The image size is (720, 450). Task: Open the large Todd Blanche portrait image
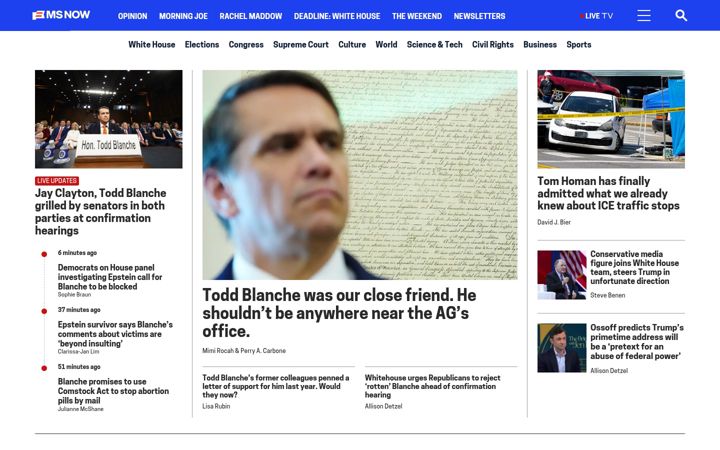click(360, 174)
